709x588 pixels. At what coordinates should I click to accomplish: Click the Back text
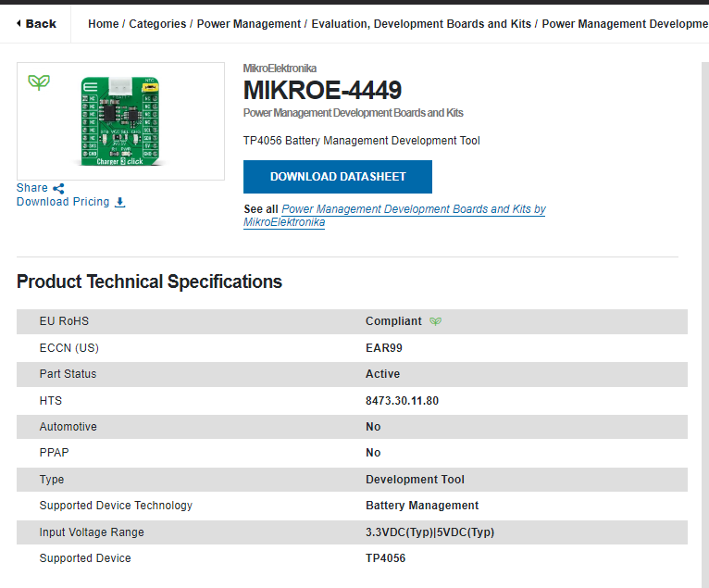tap(41, 23)
